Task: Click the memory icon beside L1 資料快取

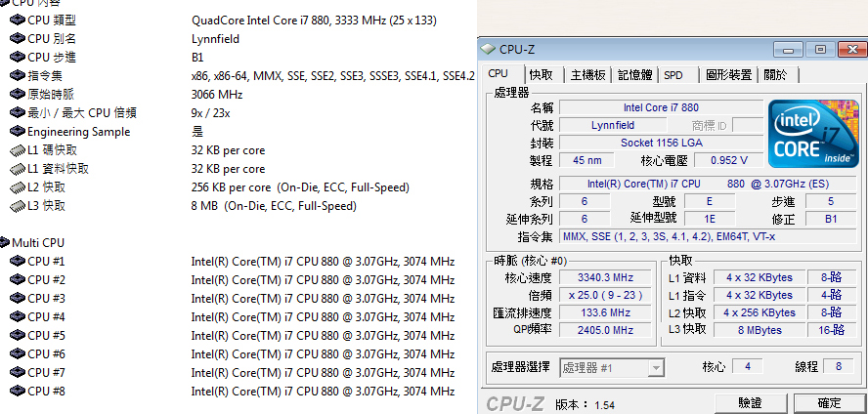Action: click(x=18, y=169)
